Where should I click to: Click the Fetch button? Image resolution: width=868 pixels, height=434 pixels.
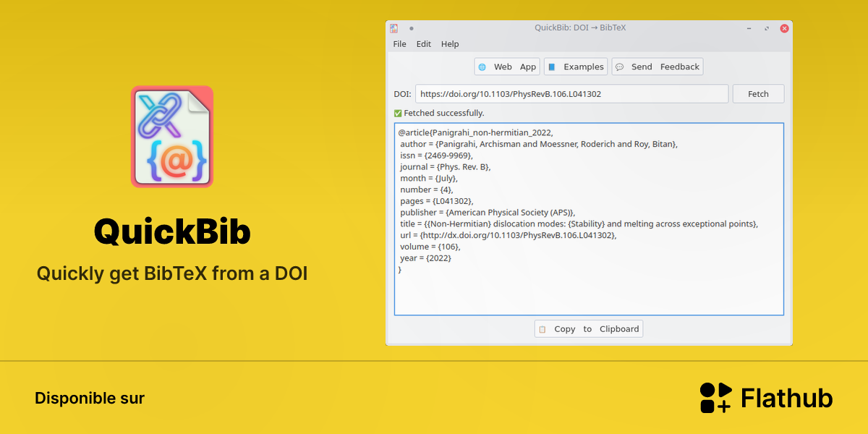tap(758, 94)
